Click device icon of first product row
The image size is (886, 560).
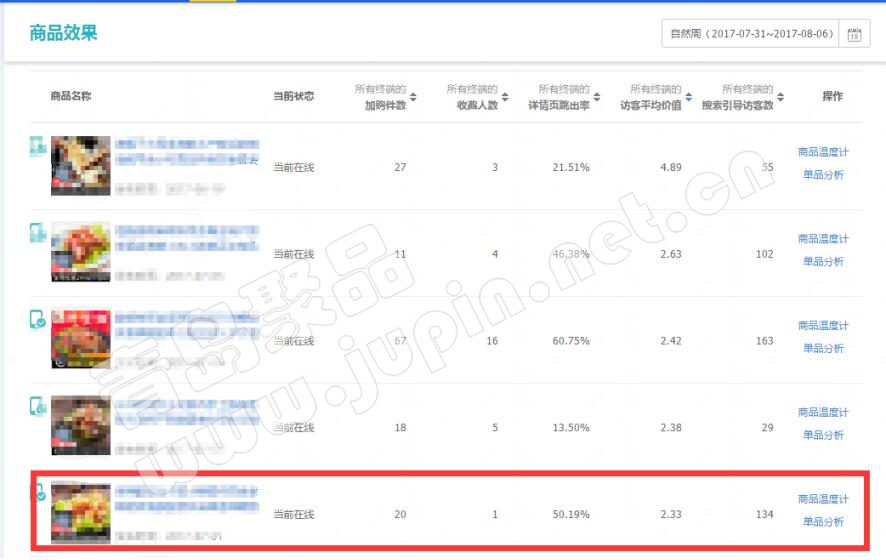coord(37,146)
